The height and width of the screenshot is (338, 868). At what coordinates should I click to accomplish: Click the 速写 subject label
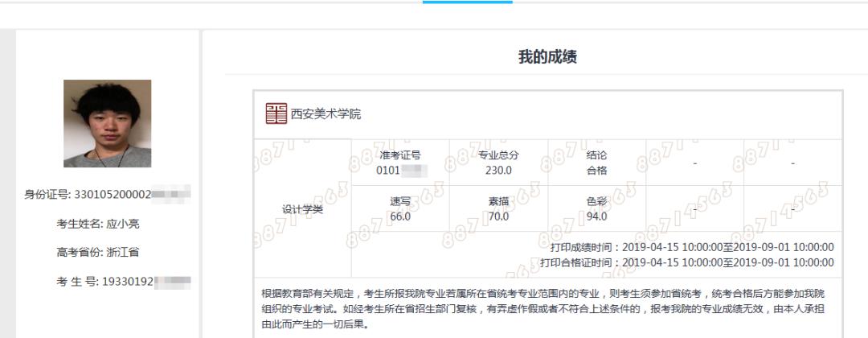[400, 202]
